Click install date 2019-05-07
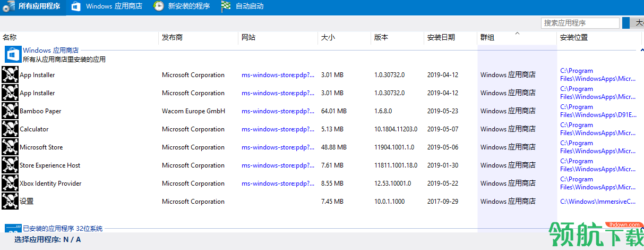Image resolution: width=644 pixels, height=250 pixels. point(443,129)
